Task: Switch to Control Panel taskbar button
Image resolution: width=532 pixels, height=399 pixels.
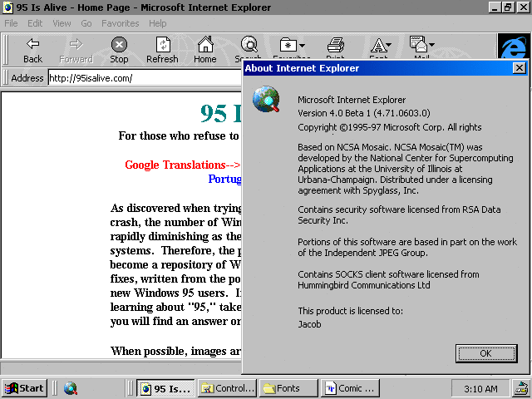Action: [227, 388]
